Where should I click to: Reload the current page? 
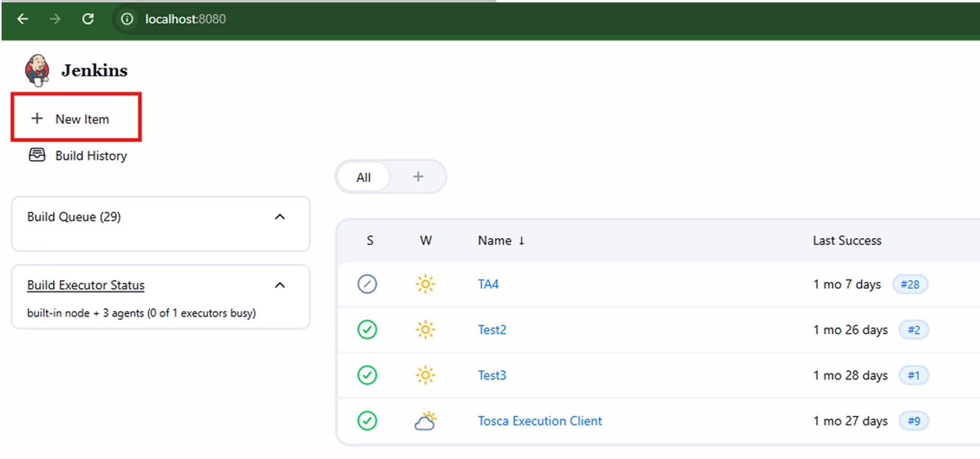(88, 19)
